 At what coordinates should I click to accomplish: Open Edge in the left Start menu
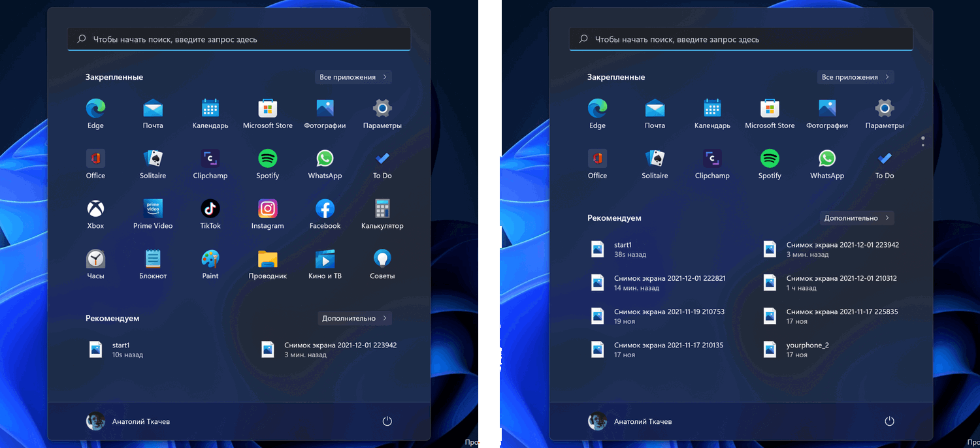(95, 114)
